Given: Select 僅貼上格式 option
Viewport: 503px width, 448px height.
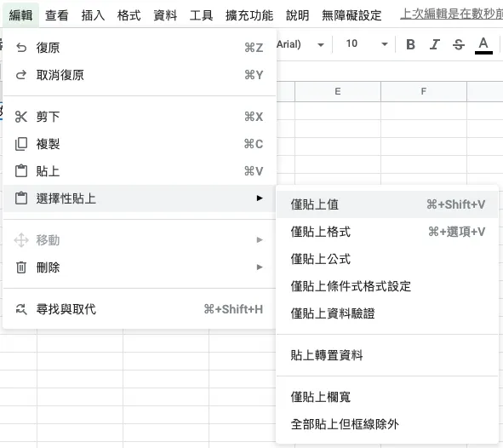Looking at the screenshot, I should (x=387, y=232).
